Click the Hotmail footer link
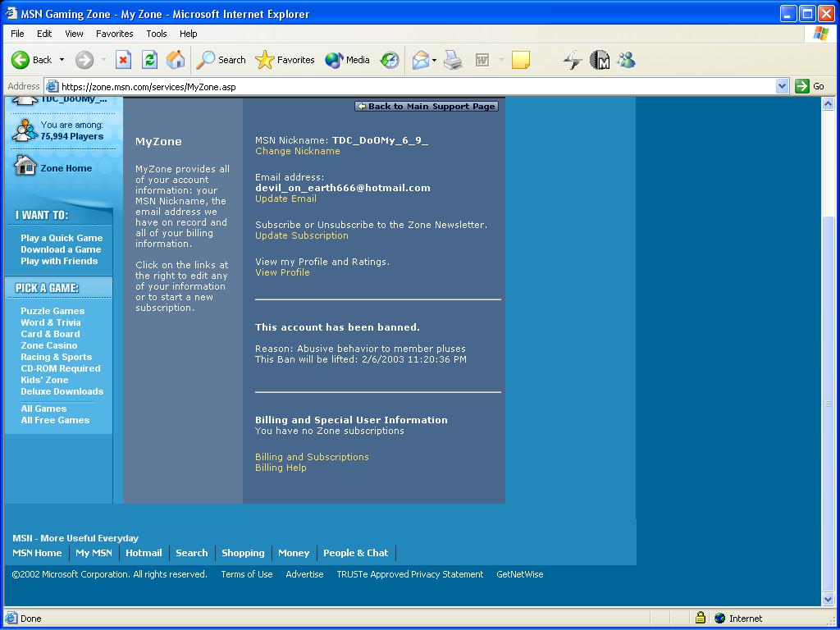 [144, 553]
